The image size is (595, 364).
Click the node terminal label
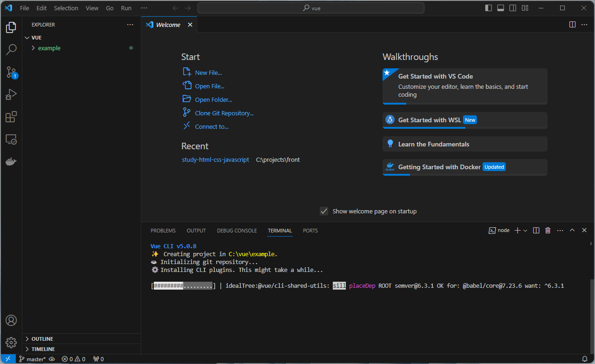coord(499,230)
